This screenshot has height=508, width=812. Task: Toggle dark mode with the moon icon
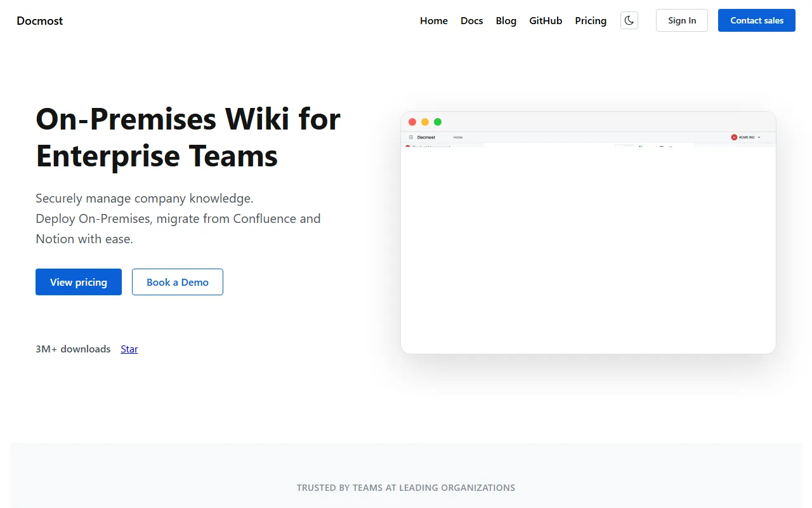[x=629, y=20]
